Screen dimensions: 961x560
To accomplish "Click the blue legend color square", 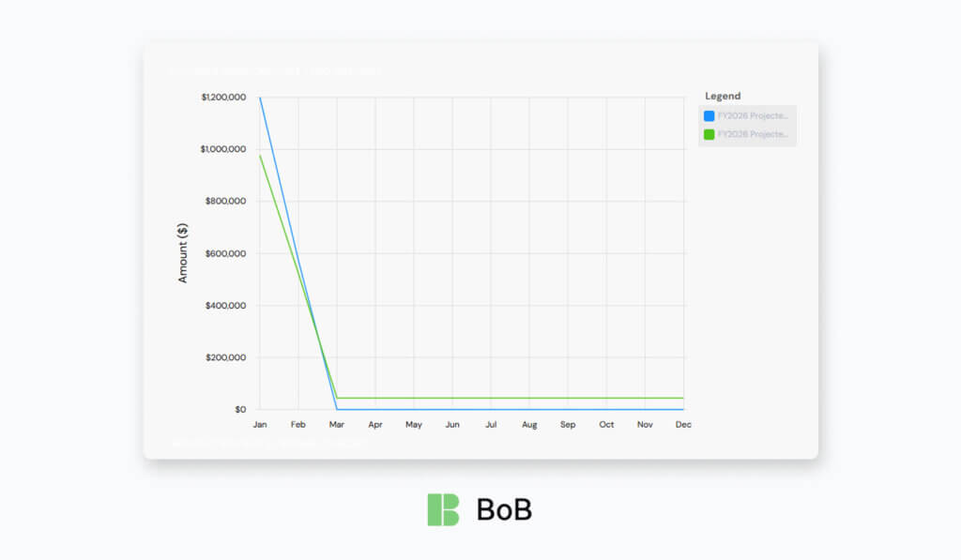I will tap(709, 116).
